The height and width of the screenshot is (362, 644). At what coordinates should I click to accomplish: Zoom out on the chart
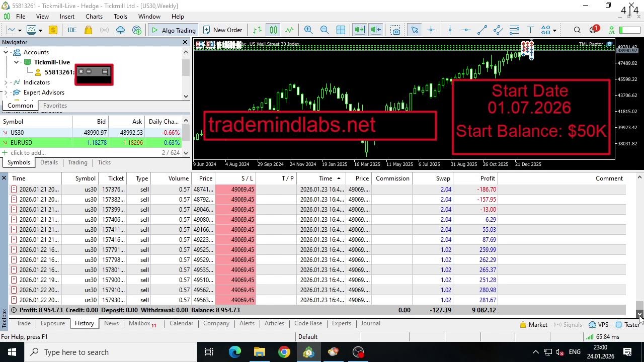pyautogui.click(x=325, y=30)
